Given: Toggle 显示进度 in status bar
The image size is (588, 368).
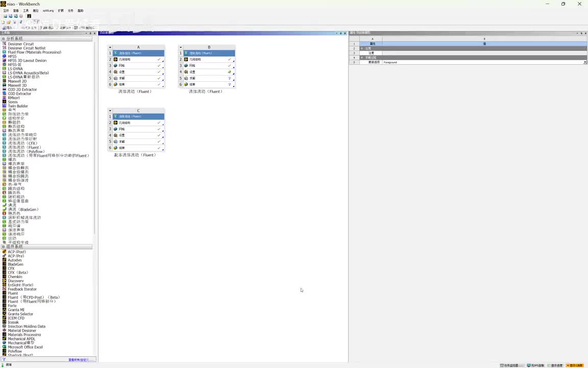Looking at the screenshot, I should pyautogui.click(x=555, y=365).
